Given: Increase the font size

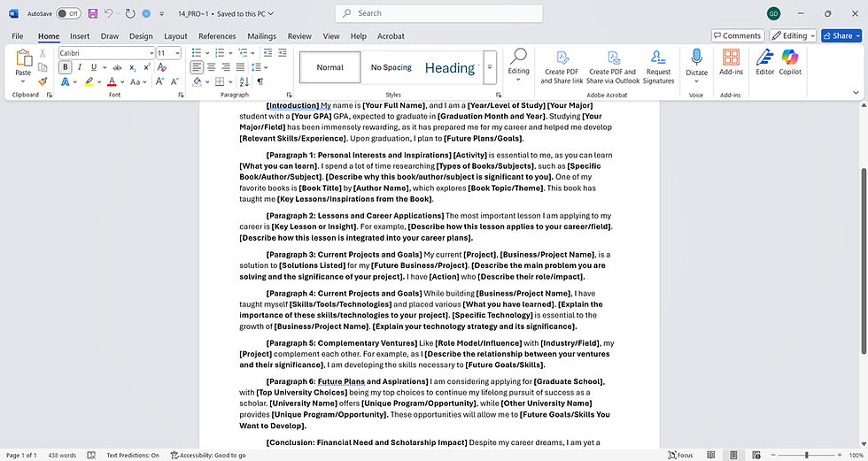Looking at the screenshot, I should 159,81.
